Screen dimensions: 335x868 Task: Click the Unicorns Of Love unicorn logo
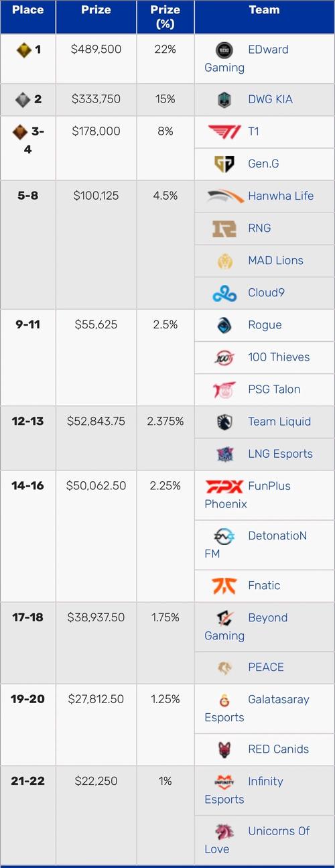click(224, 831)
